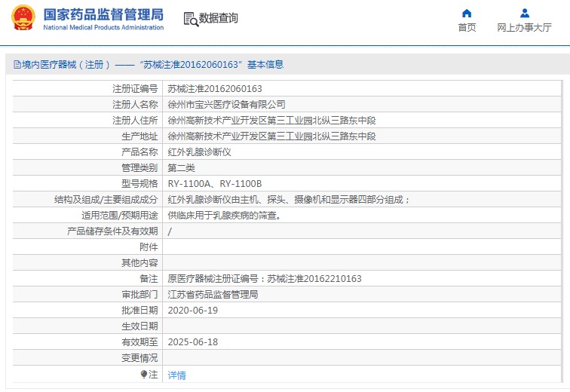Select 第二类 management category value
The image size is (570, 392).
point(182,168)
